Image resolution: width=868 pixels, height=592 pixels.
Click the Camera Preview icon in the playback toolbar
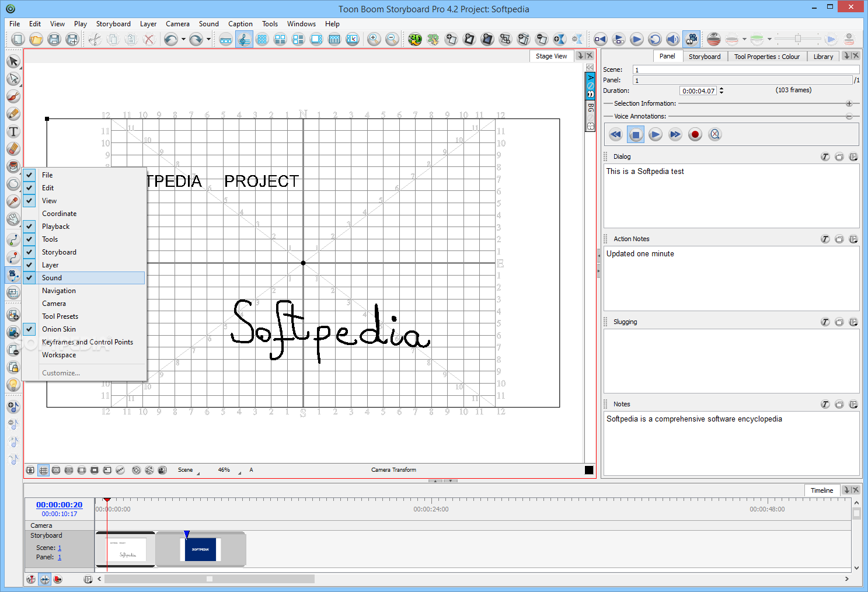(x=692, y=39)
